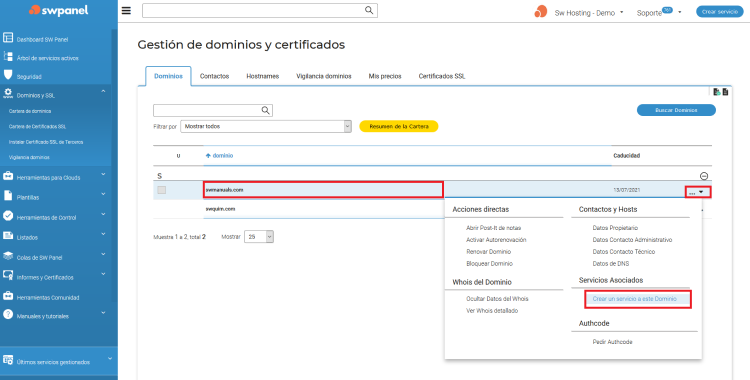
Task: Click the top search magnifier icon
Action: [x=369, y=11]
